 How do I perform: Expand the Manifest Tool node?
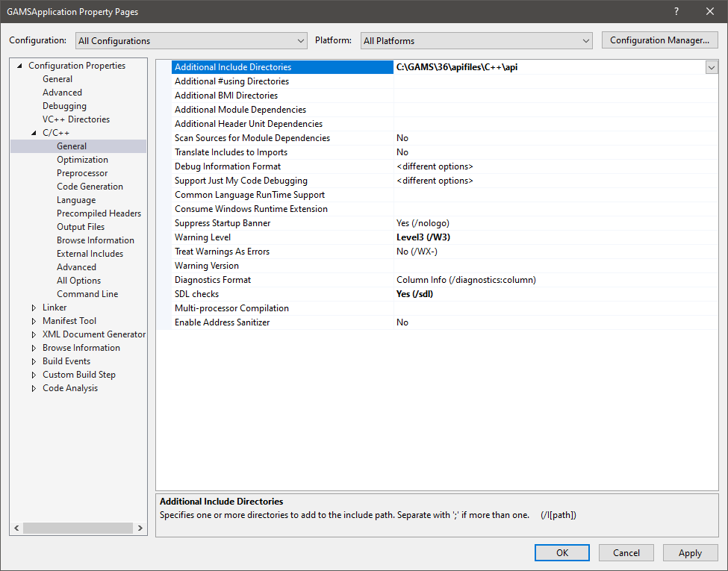34,321
